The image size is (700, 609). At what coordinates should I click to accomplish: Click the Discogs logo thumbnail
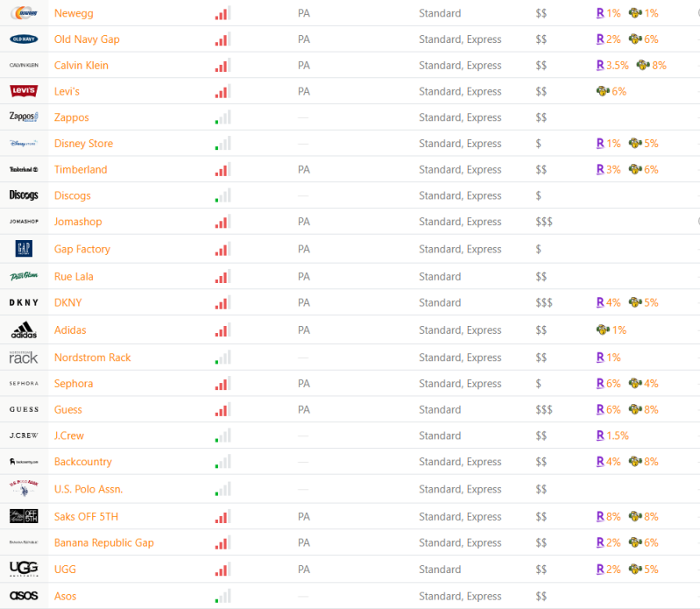[24, 195]
